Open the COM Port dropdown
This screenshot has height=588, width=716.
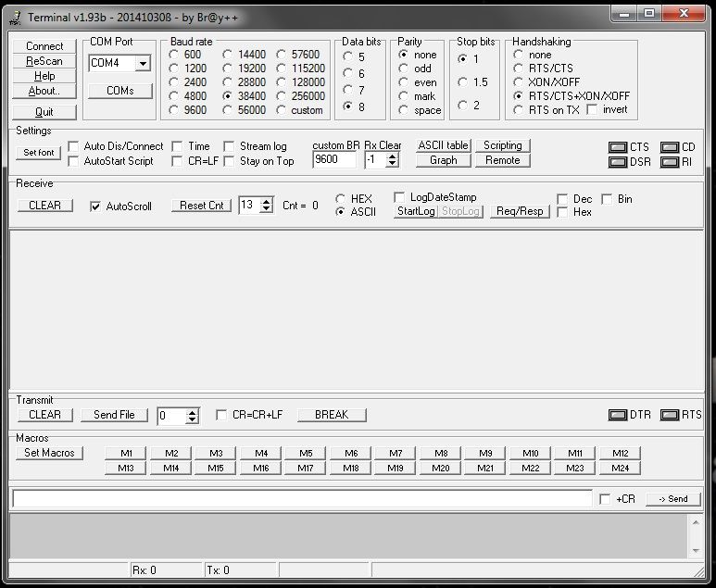(x=143, y=64)
